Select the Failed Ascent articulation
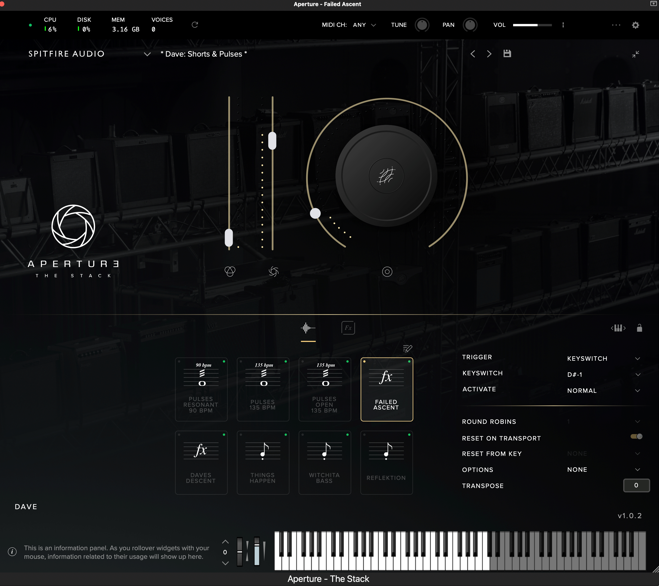 [x=386, y=389]
